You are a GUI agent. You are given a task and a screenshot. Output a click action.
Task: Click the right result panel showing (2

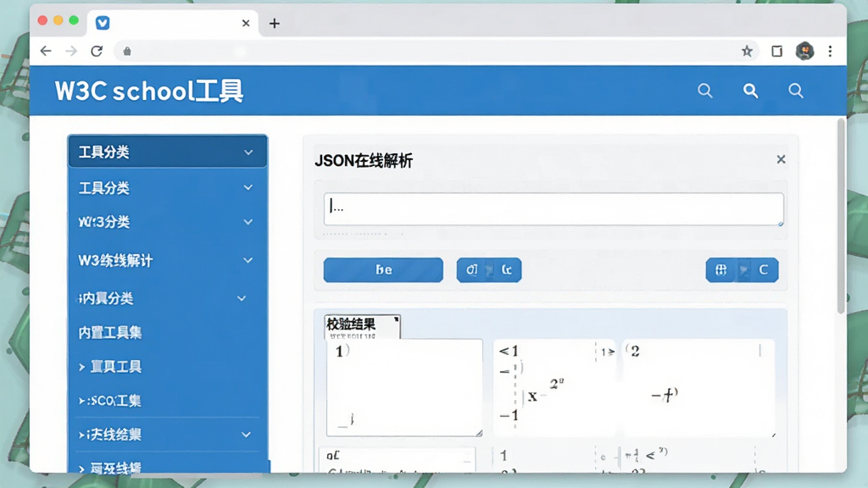(699, 387)
